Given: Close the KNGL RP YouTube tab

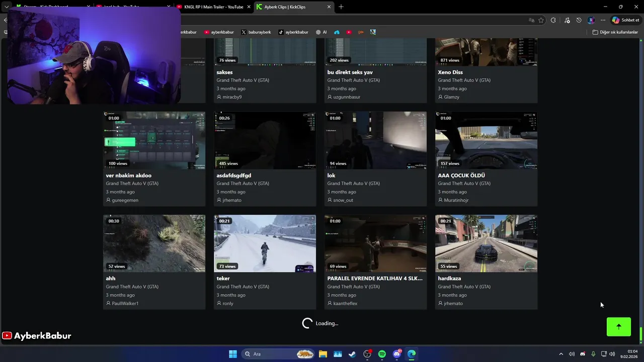Looking at the screenshot, I should [249, 7].
